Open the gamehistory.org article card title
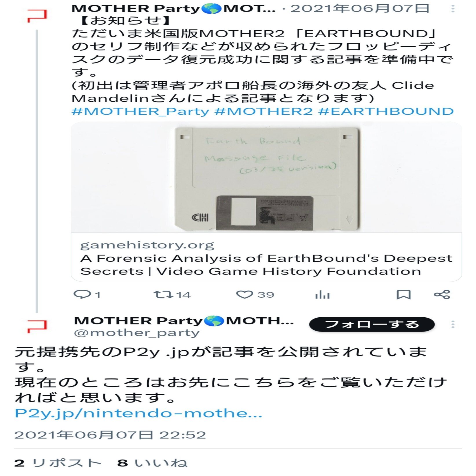Image resolution: width=476 pixels, height=476 pixels. click(266, 265)
